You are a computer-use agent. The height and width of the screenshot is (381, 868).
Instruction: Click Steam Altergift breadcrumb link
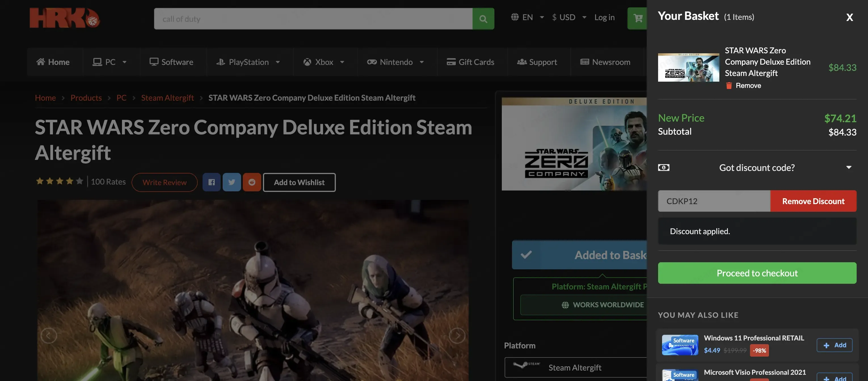click(167, 98)
